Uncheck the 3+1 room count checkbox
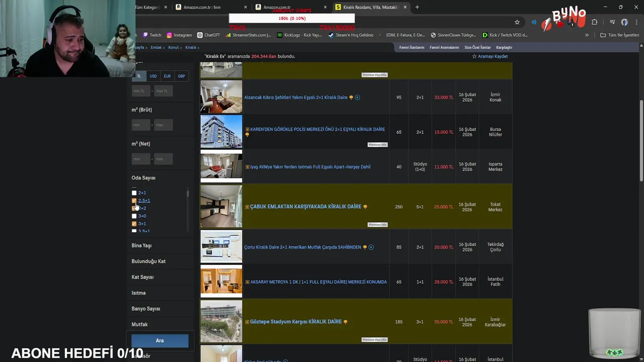 point(134,224)
